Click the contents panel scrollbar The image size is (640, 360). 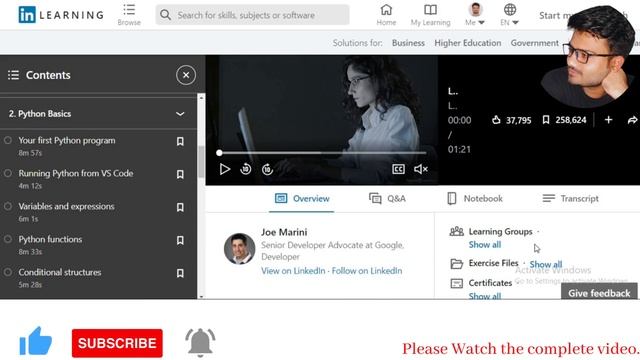201,161
